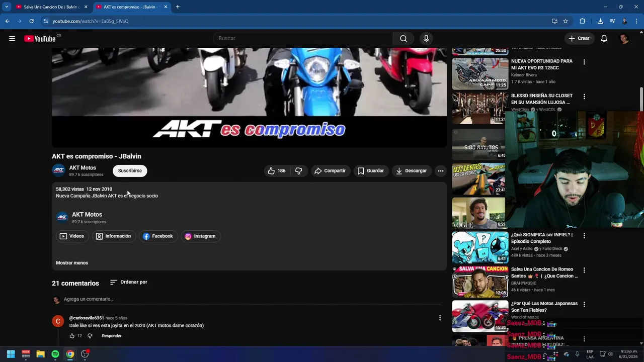The width and height of the screenshot is (644, 362).
Task: Open the Keinner Rivera channel link
Action: [524, 75]
